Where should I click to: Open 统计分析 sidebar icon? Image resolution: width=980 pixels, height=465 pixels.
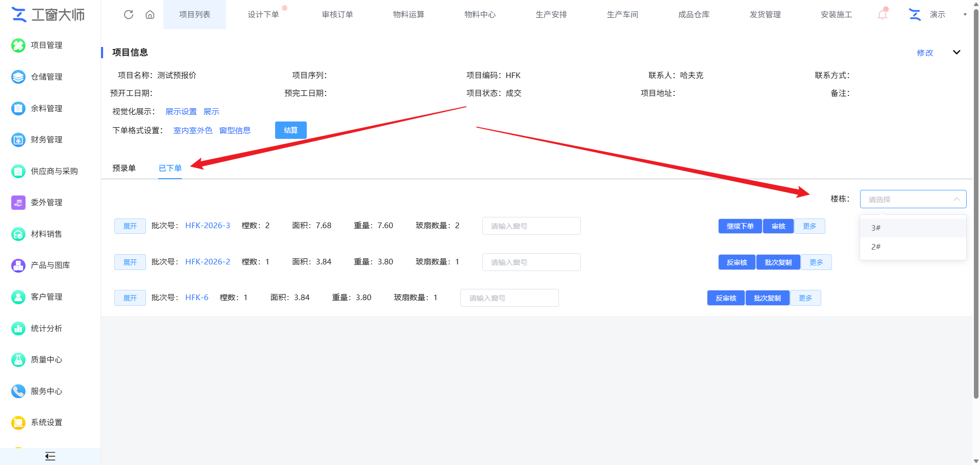click(x=18, y=329)
